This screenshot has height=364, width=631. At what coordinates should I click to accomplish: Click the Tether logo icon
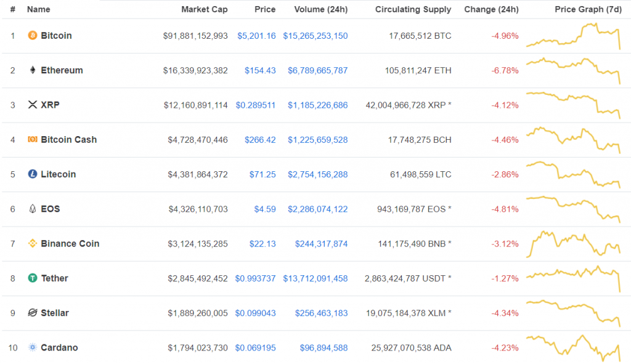coord(33,278)
